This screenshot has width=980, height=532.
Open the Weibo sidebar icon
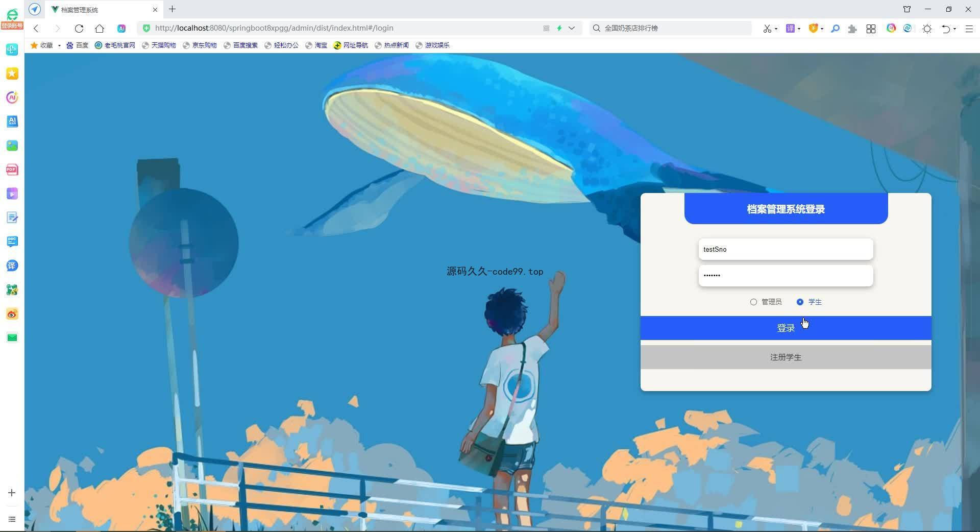(x=12, y=314)
